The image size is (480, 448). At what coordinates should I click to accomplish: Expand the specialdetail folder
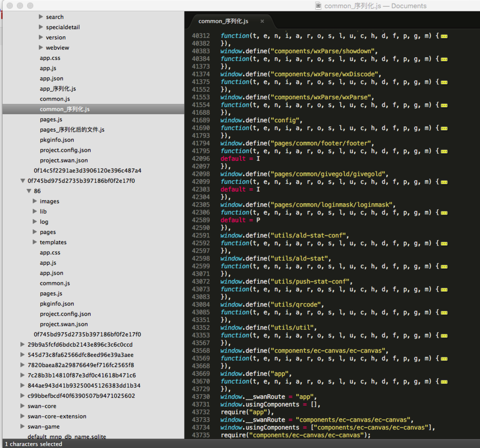[41, 27]
